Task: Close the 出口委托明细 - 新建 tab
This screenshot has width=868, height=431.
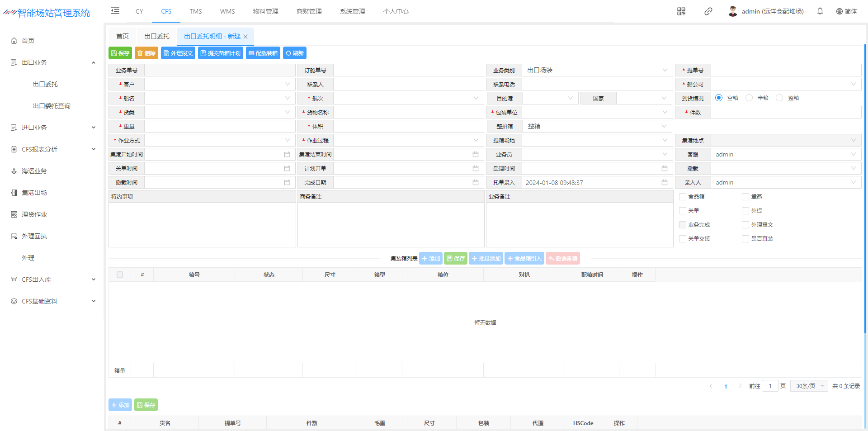Action: point(245,37)
